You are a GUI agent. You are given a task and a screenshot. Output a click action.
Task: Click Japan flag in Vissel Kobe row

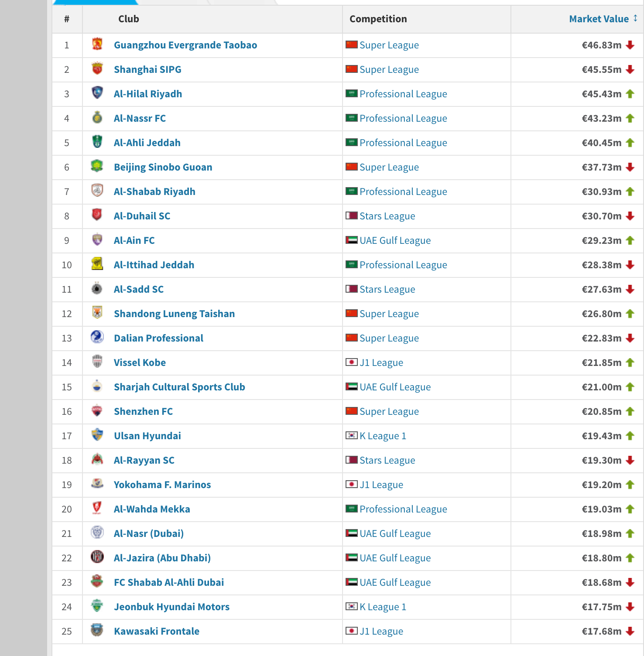coord(352,362)
